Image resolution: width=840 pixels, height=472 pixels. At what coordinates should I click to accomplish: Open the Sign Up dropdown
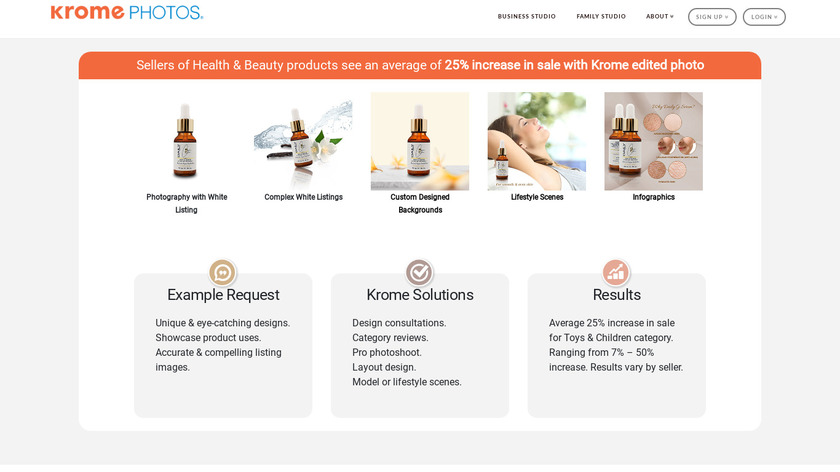[712, 17]
